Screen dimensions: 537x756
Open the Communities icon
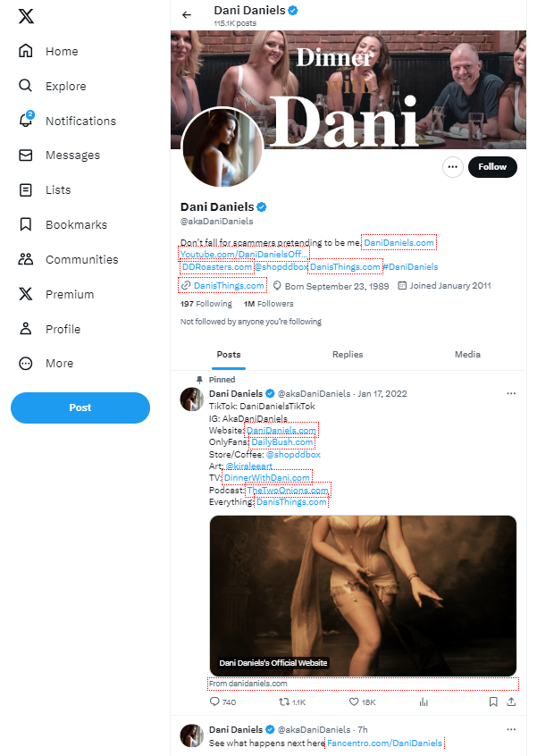(27, 260)
